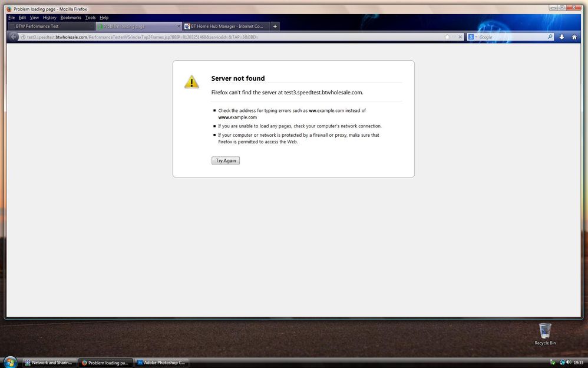Screen dimensions: 588x368
Task: Select the Problem loading page tab
Action: coord(139,27)
